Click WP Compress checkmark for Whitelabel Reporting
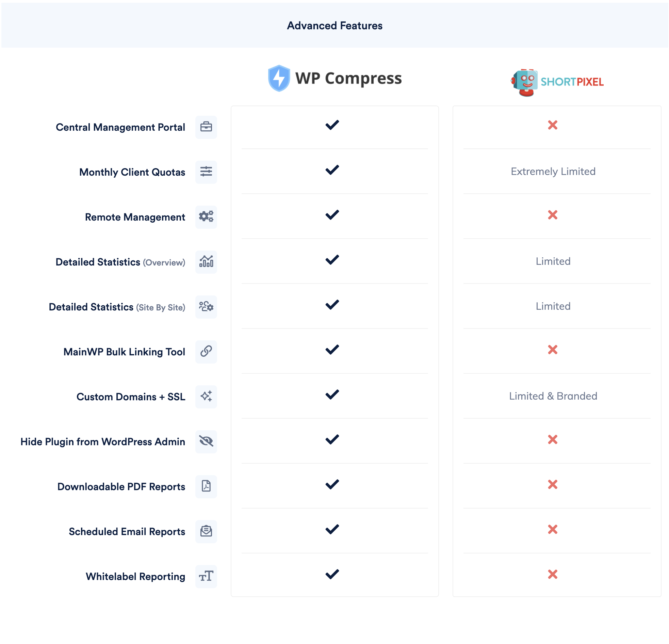This screenshot has height=644, width=669. 332,574
